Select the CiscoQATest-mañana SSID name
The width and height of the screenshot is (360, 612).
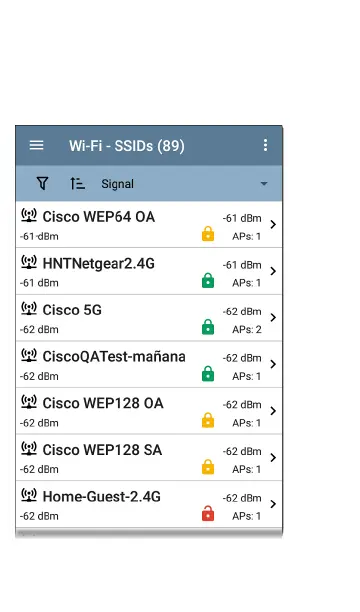114,356
